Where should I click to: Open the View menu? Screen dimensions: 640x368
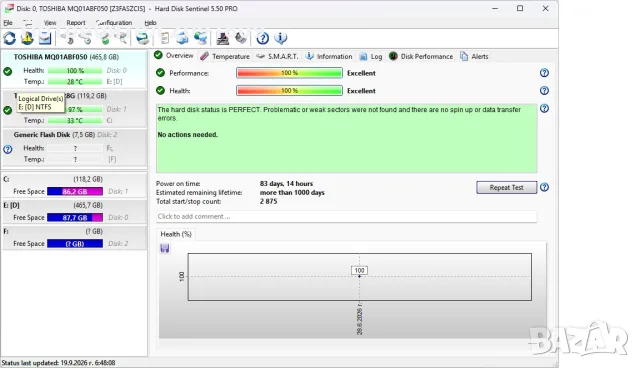(x=50, y=23)
